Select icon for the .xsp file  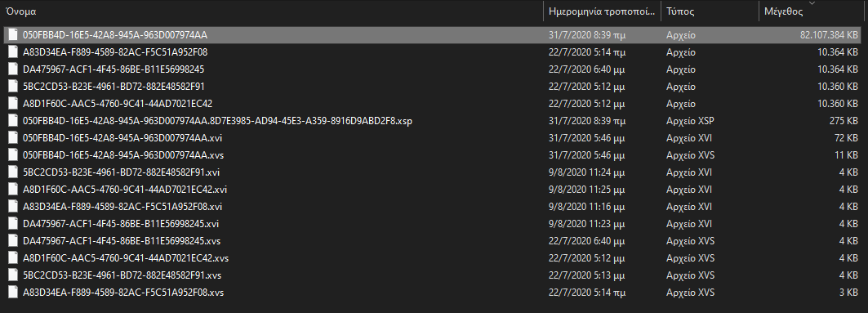pyautogui.click(x=13, y=121)
